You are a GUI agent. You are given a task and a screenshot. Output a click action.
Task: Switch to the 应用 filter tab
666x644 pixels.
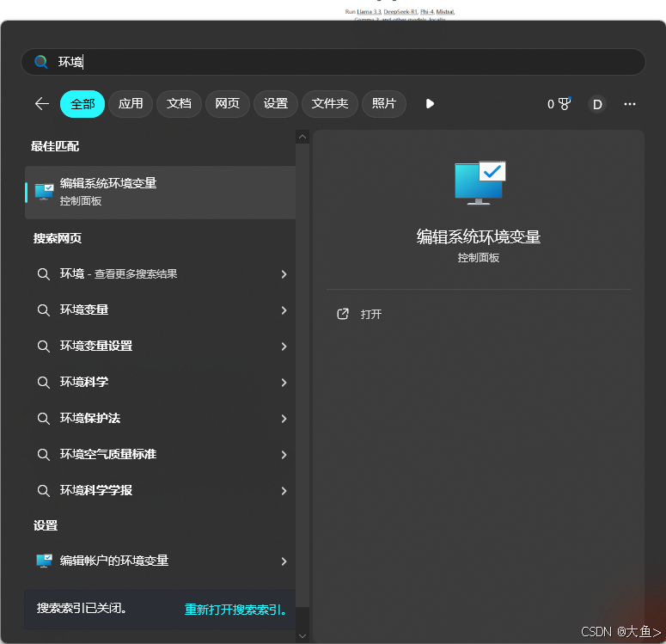(x=131, y=104)
